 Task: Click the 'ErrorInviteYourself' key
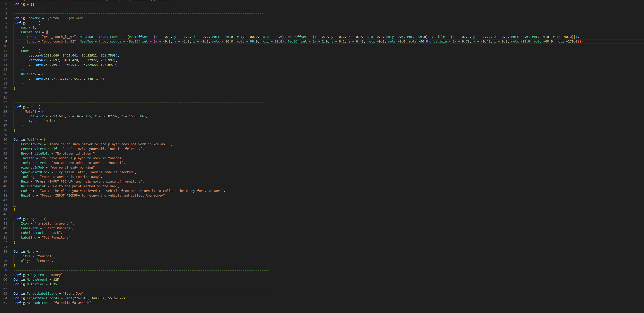coord(39,149)
